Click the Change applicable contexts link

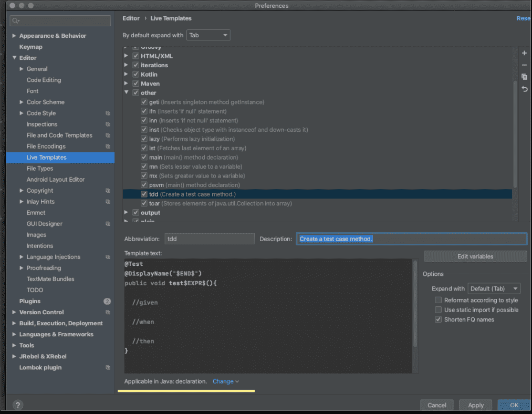pyautogui.click(x=225, y=381)
